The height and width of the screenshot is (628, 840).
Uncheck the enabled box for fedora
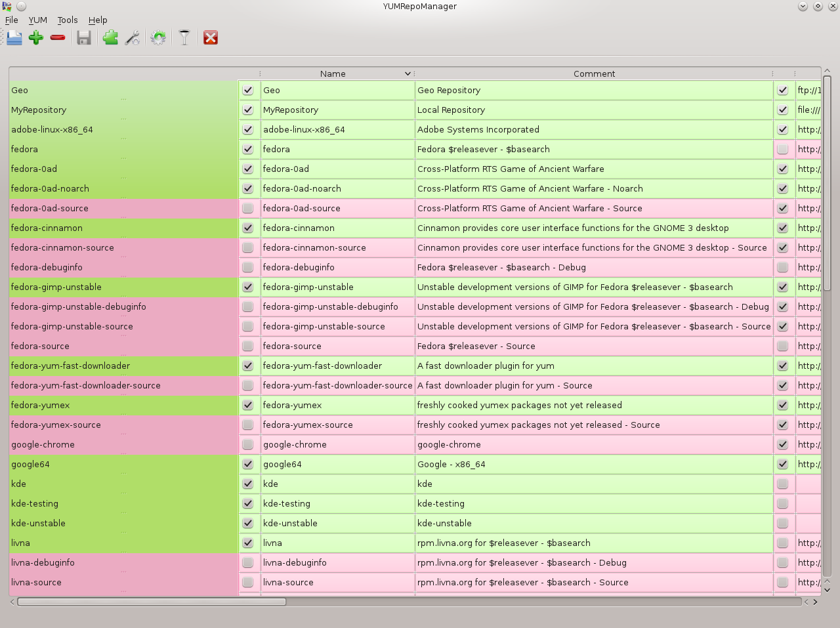pyautogui.click(x=247, y=149)
